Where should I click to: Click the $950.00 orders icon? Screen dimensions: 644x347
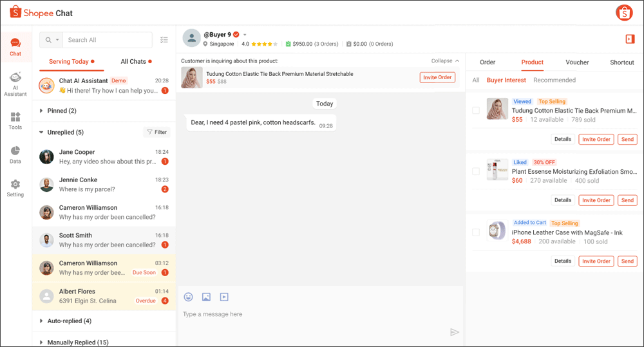[x=289, y=44]
